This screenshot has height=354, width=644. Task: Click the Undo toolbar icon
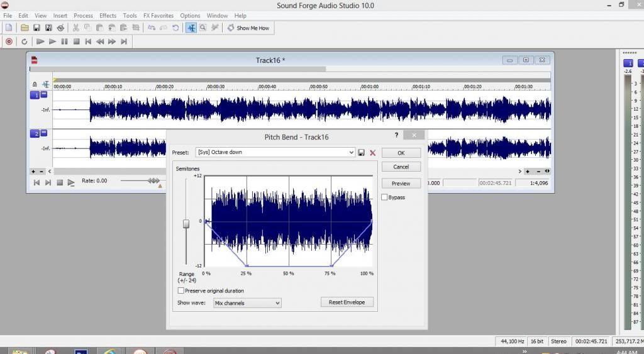point(152,28)
